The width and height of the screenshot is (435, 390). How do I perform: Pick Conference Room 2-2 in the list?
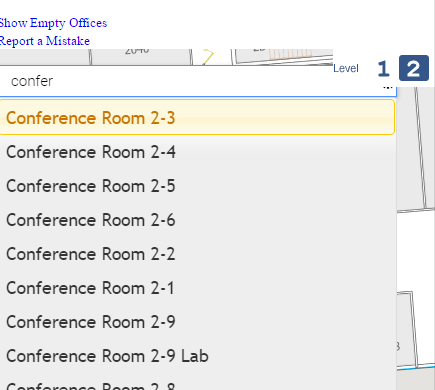[198, 254]
